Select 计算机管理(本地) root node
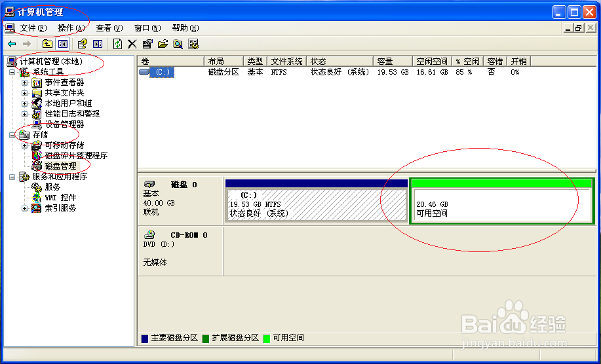The width and height of the screenshot is (601, 364). point(51,62)
